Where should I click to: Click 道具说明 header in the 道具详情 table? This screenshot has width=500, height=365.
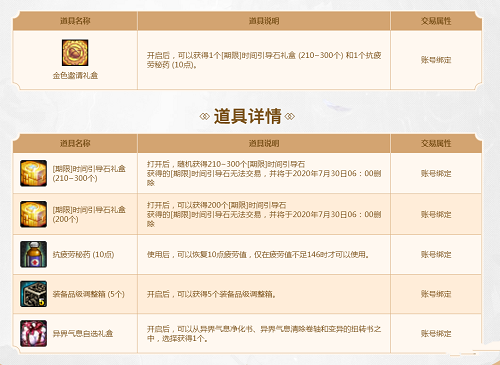(264, 144)
